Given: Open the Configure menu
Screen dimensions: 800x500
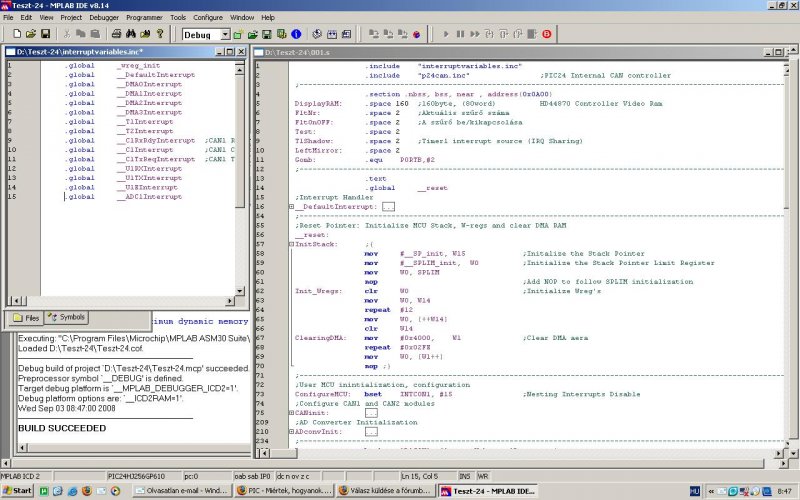Looking at the screenshot, I should tap(208, 18).
